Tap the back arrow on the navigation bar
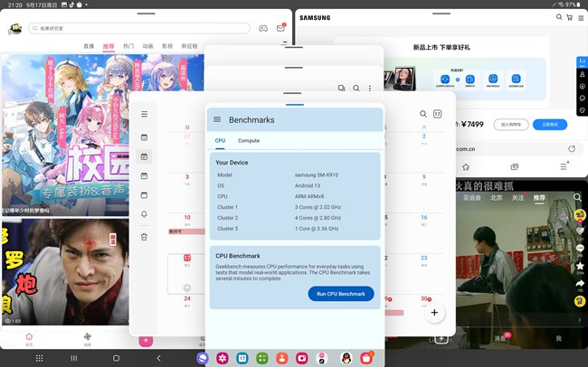The width and height of the screenshot is (588, 367). 158,358
